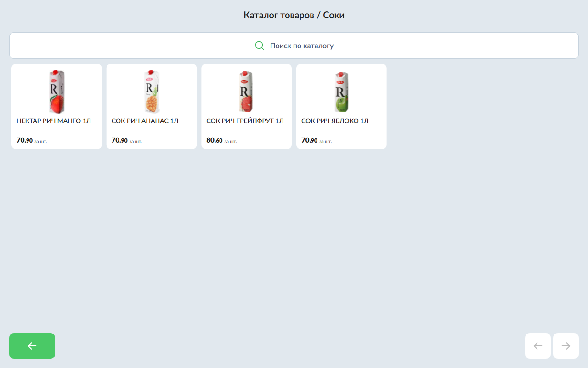The width and height of the screenshot is (588, 368).
Task: Open the 'СОК РИЧ ГРЕЙПФРУТ 1Л' product name
Action: pyautogui.click(x=245, y=121)
